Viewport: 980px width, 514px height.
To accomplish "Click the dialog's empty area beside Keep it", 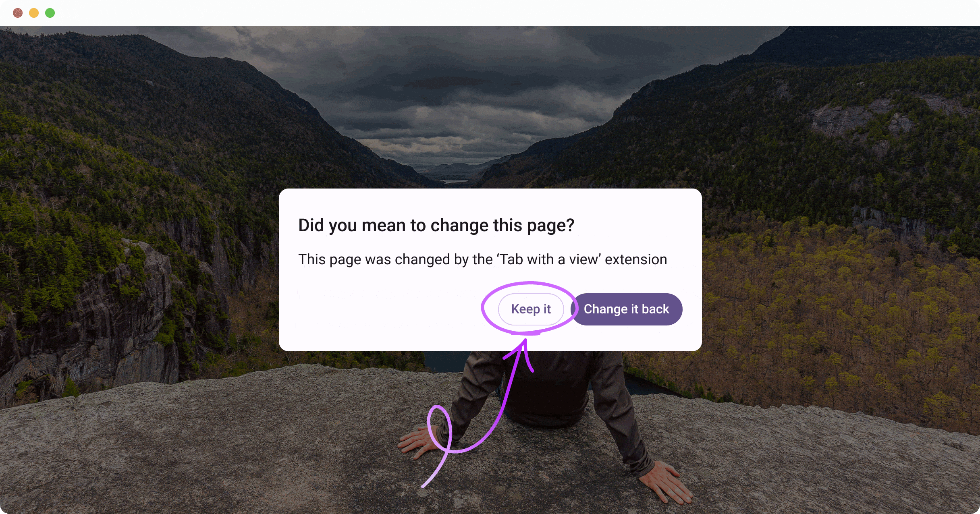I will tap(387, 309).
